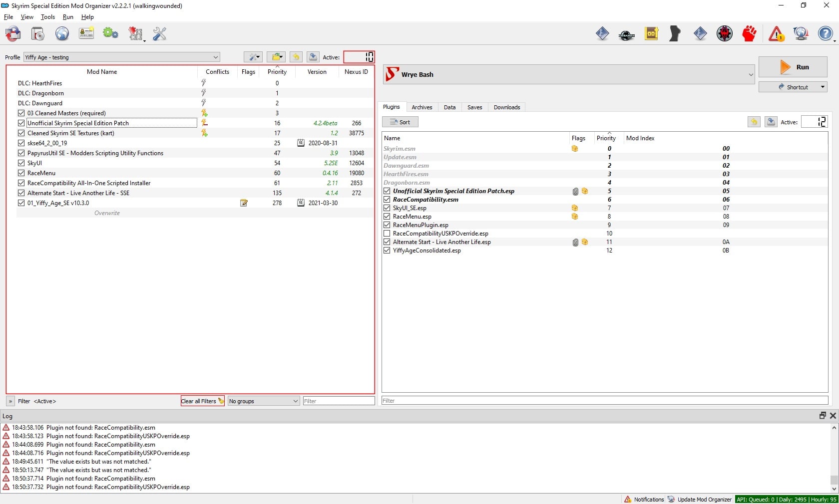Open the Downloads tab
Screen dimensions: 839x504
(x=507, y=107)
